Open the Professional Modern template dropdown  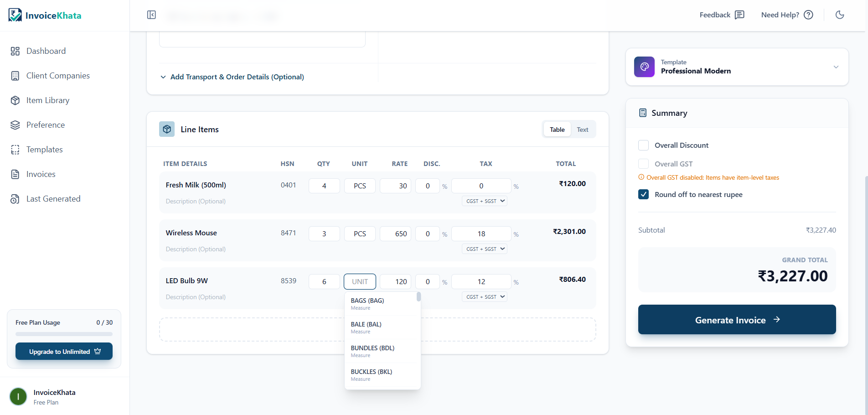click(836, 67)
